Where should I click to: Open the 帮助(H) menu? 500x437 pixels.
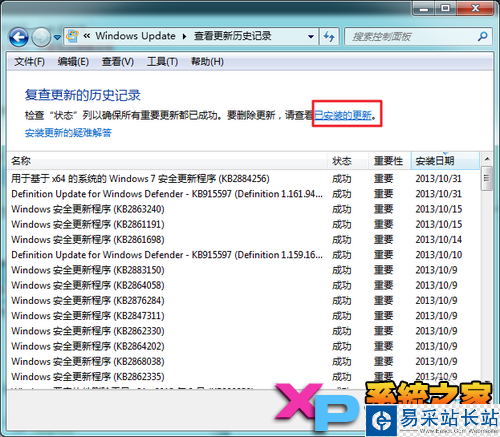coord(207,62)
